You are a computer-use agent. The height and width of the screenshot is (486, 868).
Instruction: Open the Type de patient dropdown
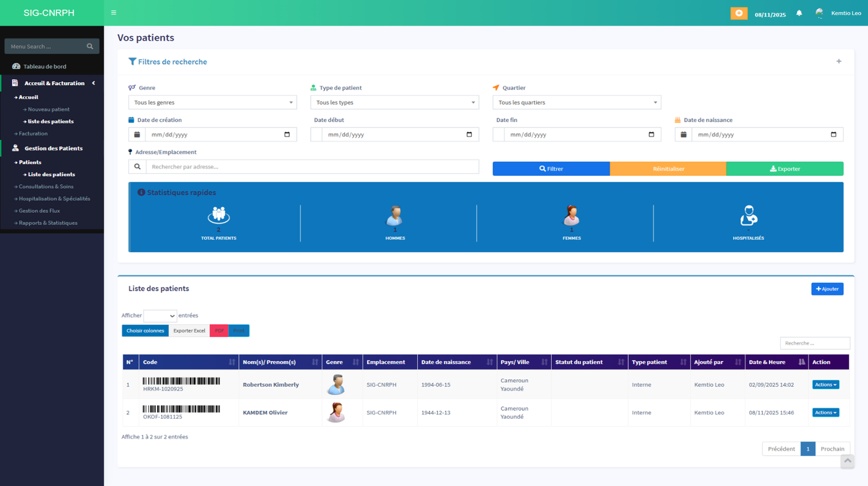click(394, 103)
